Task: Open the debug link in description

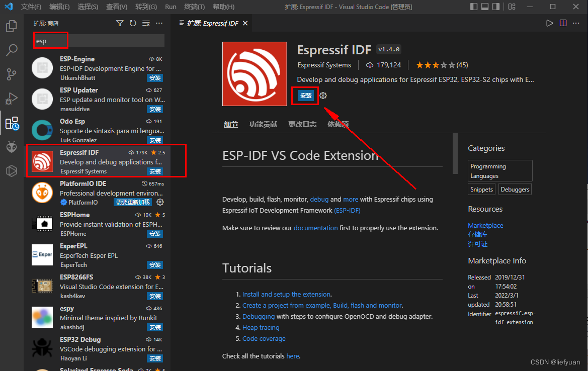Action: click(x=319, y=200)
